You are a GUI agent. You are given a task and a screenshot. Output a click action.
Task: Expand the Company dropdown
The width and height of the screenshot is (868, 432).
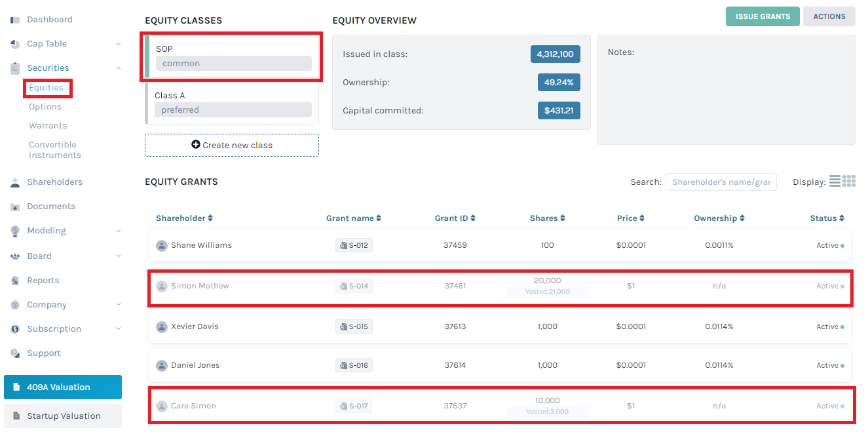point(46,304)
